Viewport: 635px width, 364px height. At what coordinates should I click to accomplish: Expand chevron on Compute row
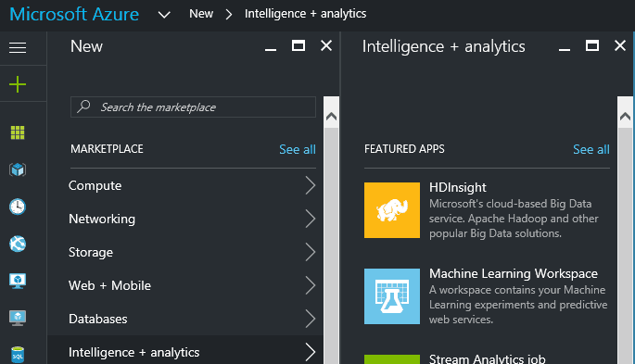(311, 185)
